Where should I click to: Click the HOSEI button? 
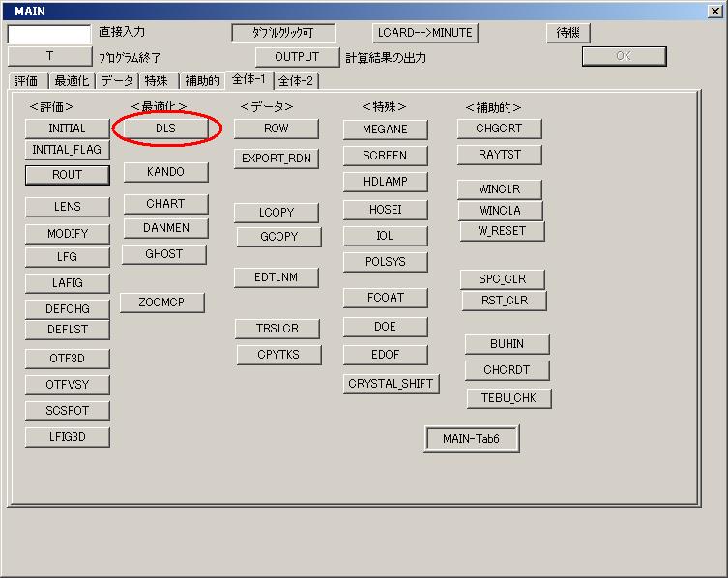386,210
